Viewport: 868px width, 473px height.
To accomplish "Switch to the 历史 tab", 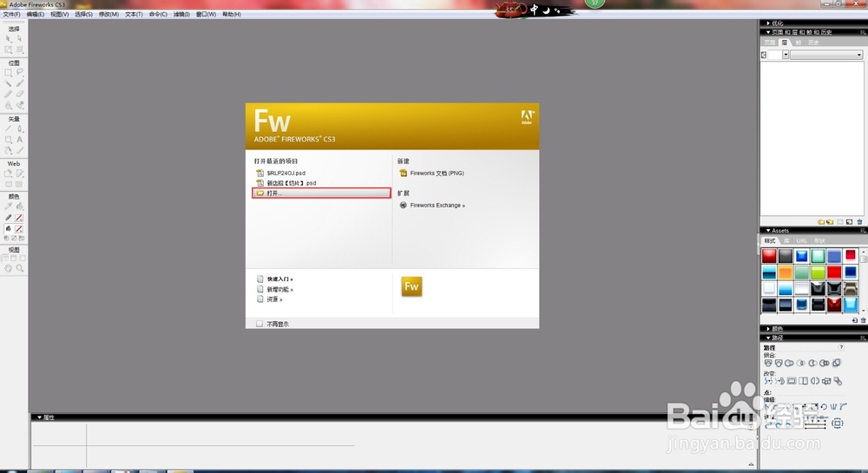I will point(813,43).
